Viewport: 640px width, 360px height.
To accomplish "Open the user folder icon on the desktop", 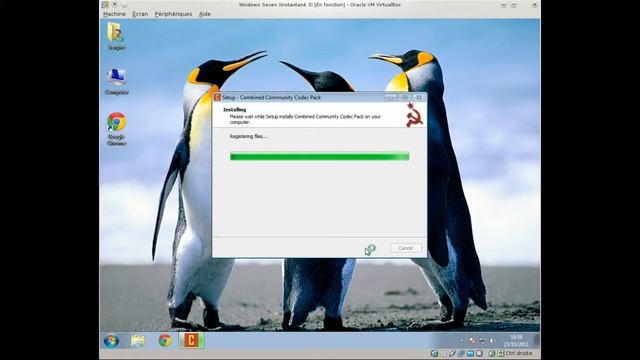I will pyautogui.click(x=116, y=36).
